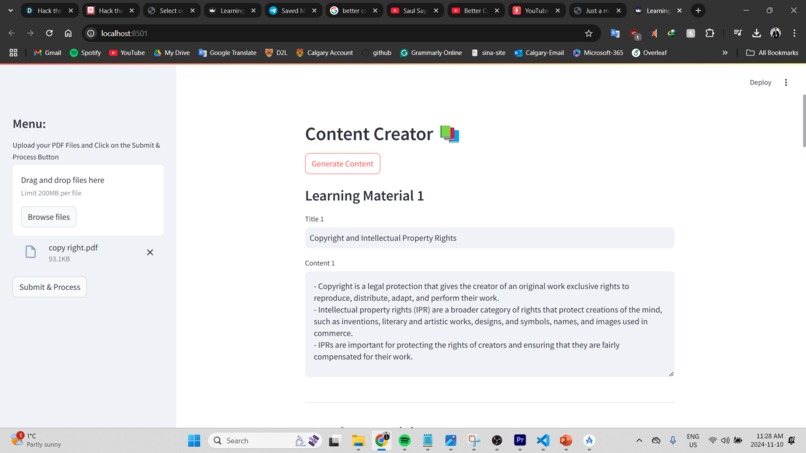Open the My Drive bookmark
Viewport: 806px width, 453px height.
coord(172,52)
